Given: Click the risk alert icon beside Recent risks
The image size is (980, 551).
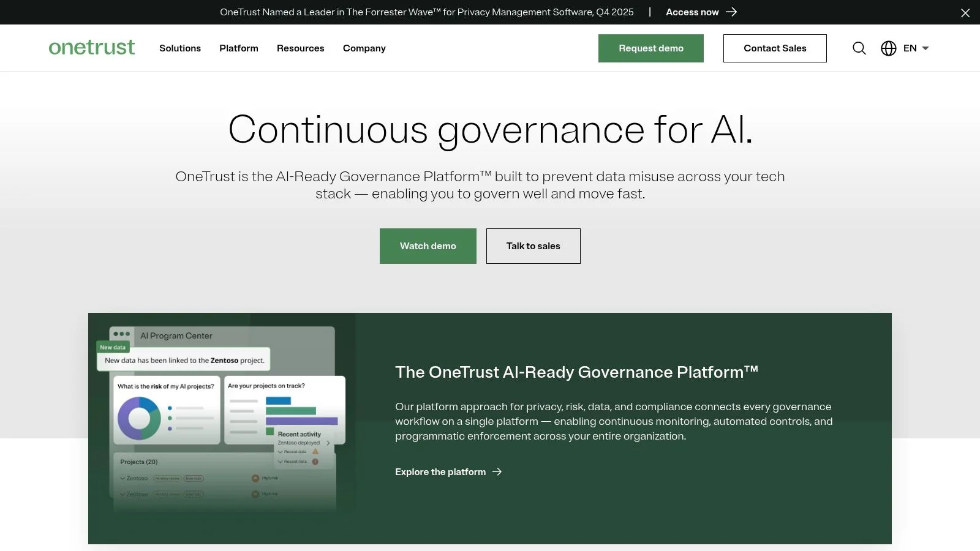Looking at the screenshot, I should [x=315, y=462].
